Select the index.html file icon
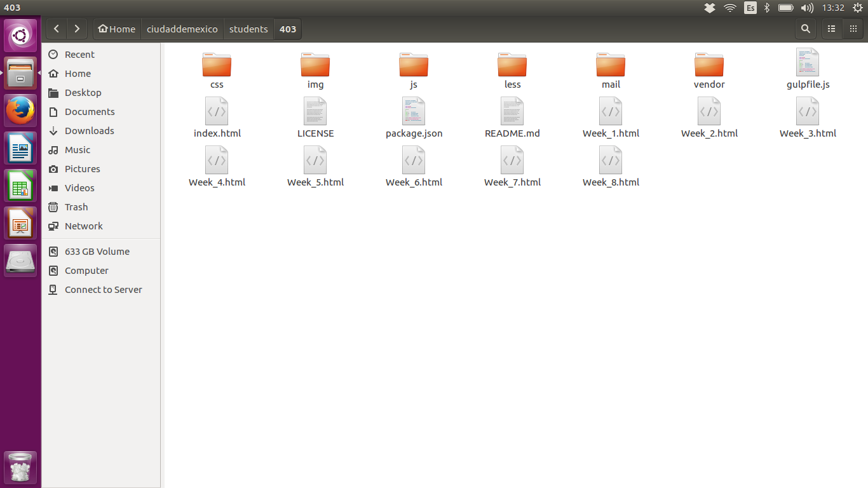Viewport: 868px width, 488px height. pyautogui.click(x=217, y=111)
